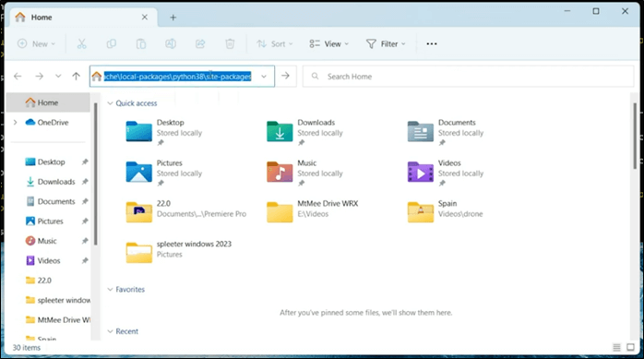
Task: Open the New dropdown menu
Action: click(x=36, y=43)
